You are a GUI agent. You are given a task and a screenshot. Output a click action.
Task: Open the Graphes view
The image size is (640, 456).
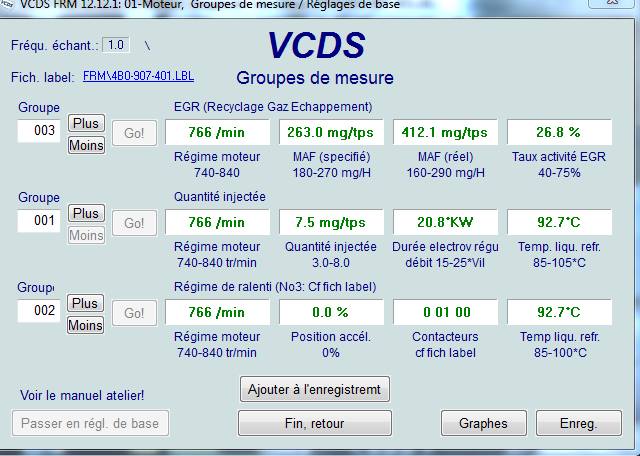click(483, 423)
